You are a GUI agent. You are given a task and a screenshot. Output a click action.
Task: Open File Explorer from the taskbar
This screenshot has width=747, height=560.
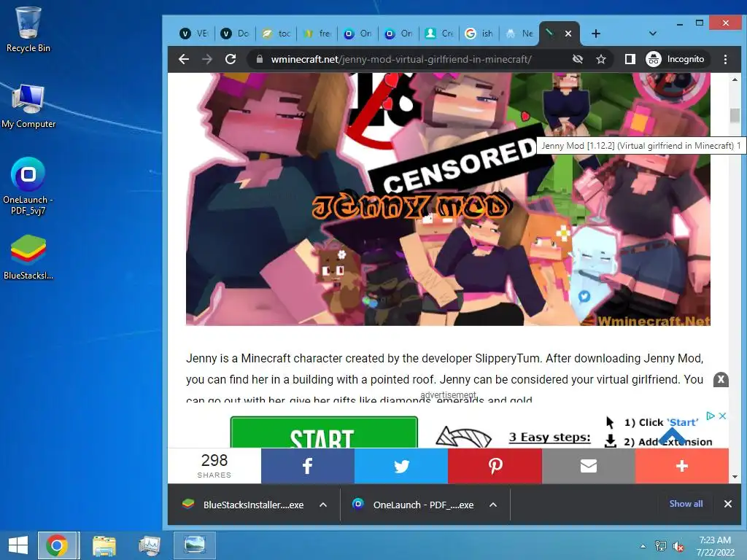click(x=104, y=545)
